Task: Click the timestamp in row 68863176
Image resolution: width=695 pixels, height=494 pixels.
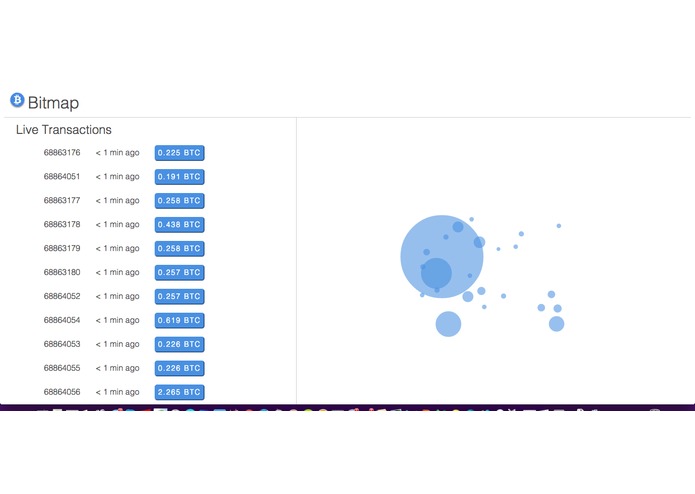Action: (117, 153)
